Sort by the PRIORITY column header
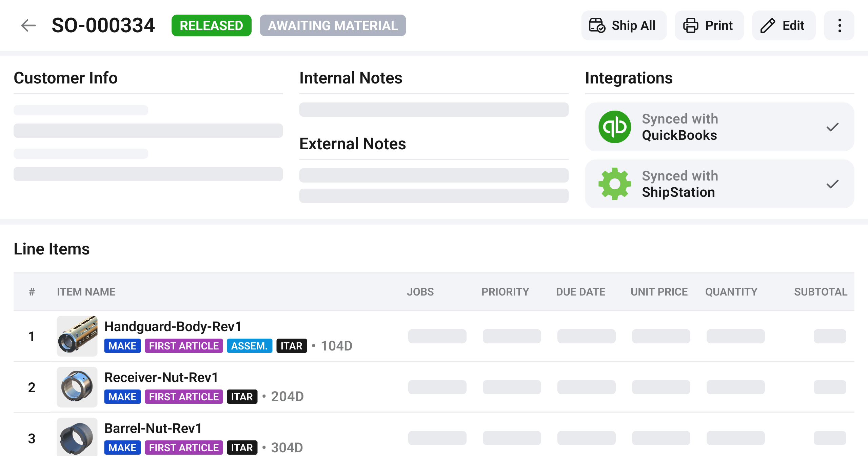The image size is (868, 456). click(x=505, y=292)
